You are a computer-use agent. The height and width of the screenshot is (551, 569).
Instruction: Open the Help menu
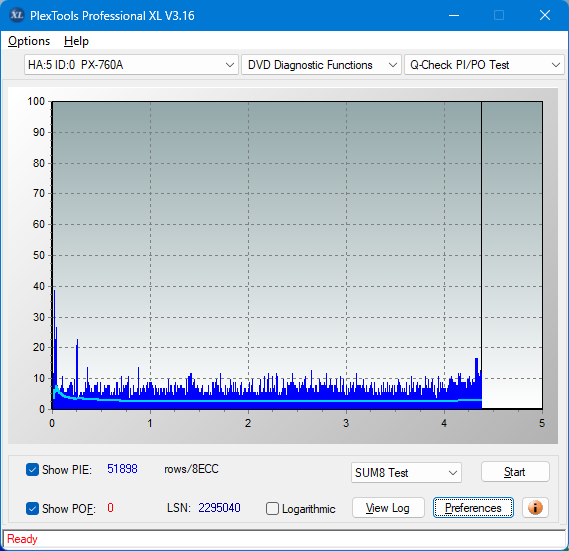click(x=76, y=41)
